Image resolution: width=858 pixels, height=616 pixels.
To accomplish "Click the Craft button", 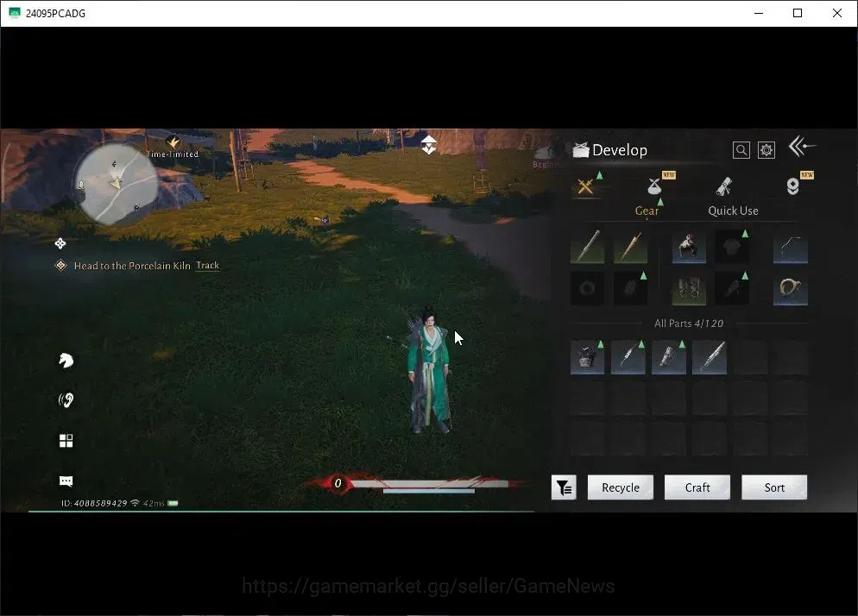I will click(697, 487).
